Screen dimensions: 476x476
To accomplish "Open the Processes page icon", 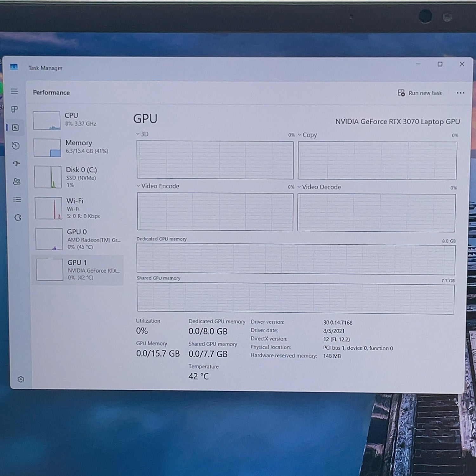I will tap(15, 109).
